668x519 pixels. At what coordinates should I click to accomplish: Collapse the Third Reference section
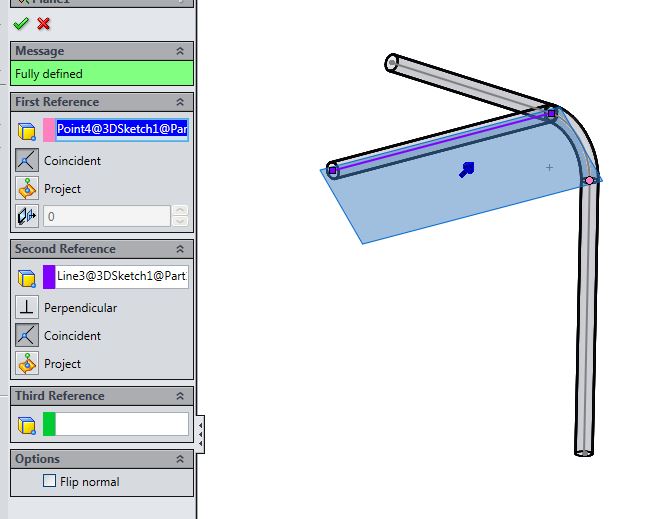pos(180,396)
